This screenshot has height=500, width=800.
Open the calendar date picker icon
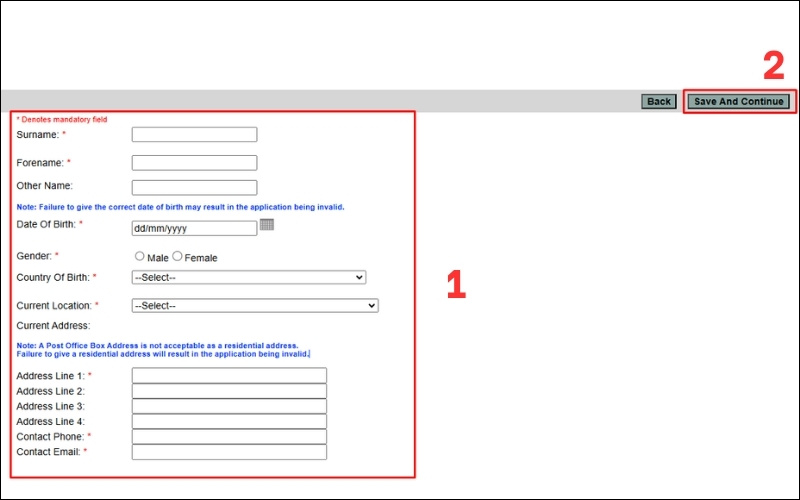[x=267, y=225]
